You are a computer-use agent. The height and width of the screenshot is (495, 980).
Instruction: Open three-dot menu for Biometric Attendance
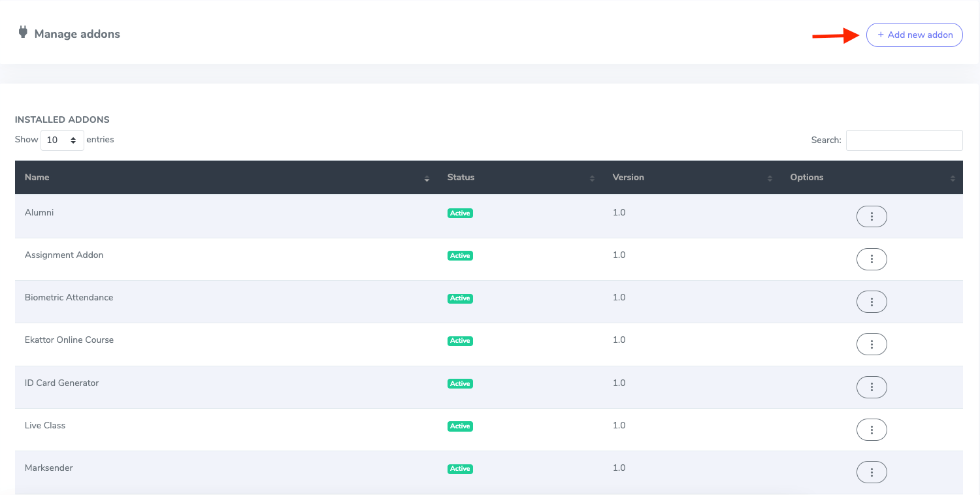click(871, 302)
